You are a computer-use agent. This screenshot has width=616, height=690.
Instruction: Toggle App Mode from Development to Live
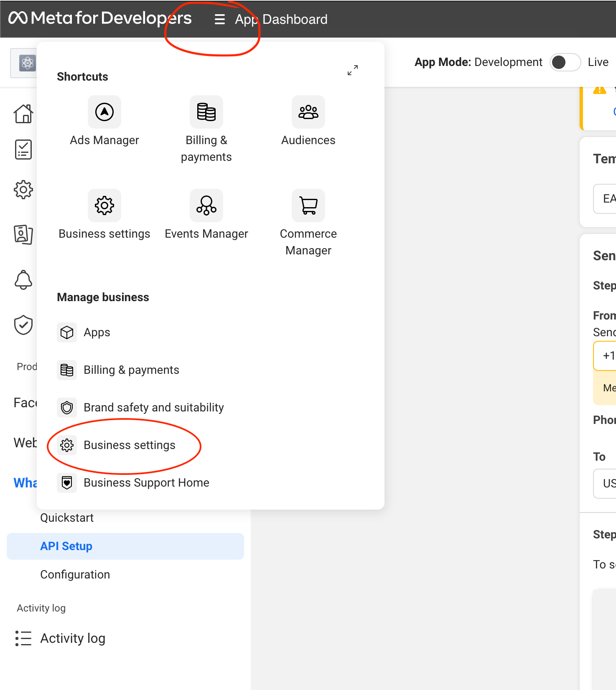[565, 62]
